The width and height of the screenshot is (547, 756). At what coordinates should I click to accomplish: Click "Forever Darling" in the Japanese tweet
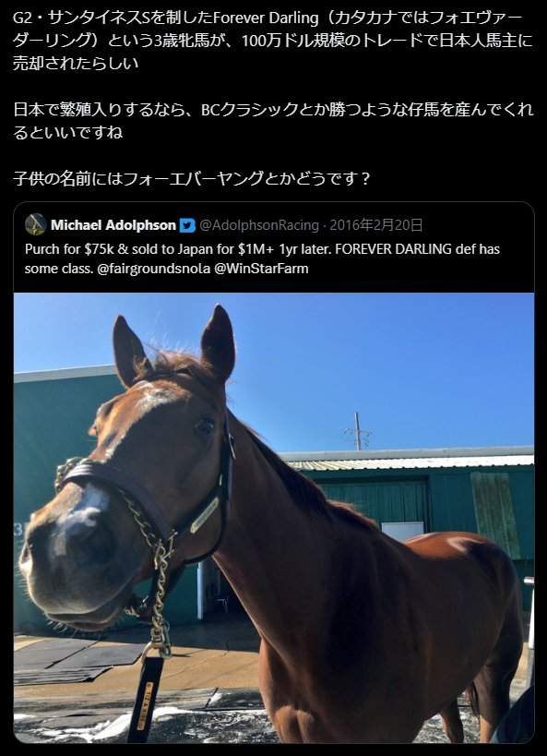[266, 18]
